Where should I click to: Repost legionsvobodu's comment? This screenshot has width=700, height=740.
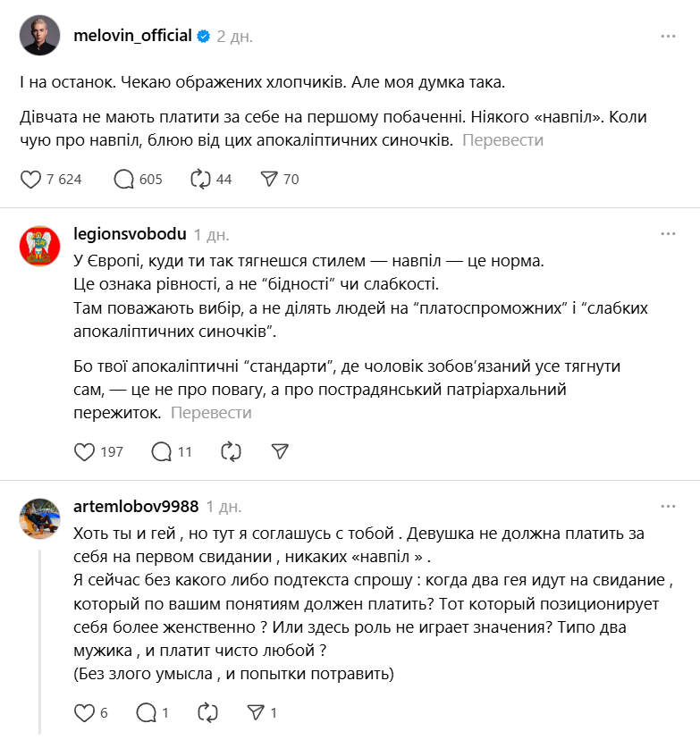click(x=231, y=451)
